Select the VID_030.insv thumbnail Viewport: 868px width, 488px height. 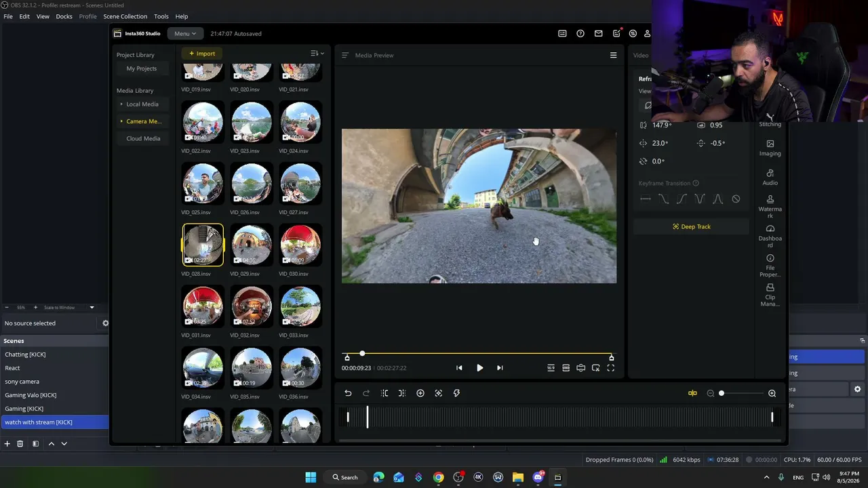[300, 245]
